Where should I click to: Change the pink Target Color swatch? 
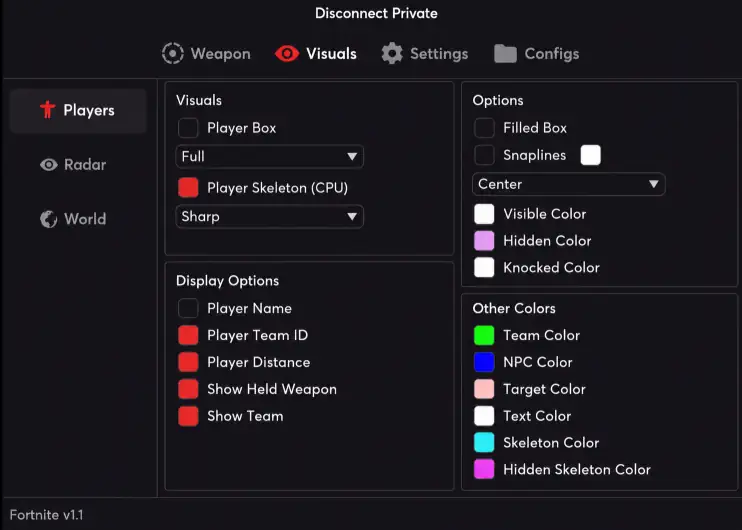tap(484, 389)
